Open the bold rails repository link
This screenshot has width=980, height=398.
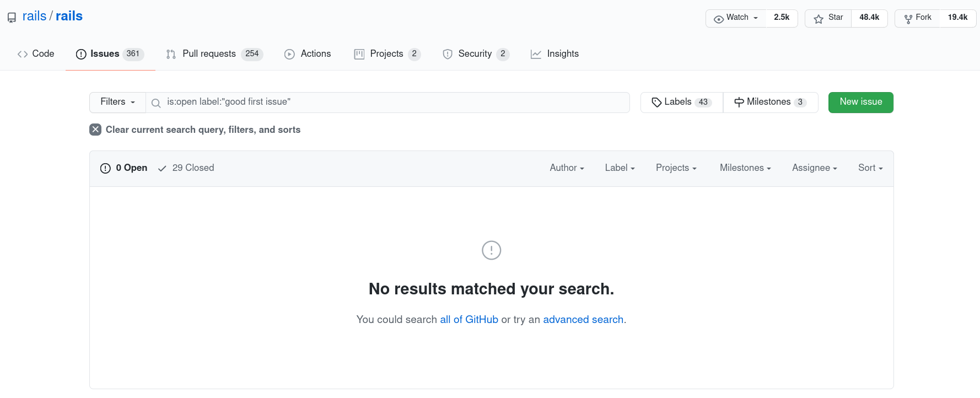point(69,16)
